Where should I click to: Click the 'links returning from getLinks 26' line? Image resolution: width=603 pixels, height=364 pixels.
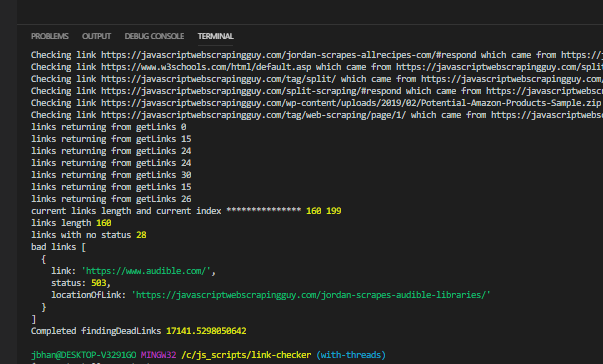tap(111, 199)
